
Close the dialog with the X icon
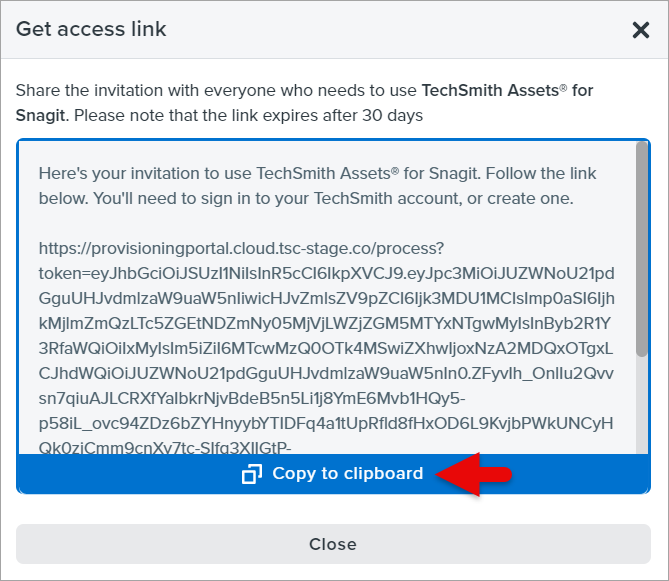[641, 30]
